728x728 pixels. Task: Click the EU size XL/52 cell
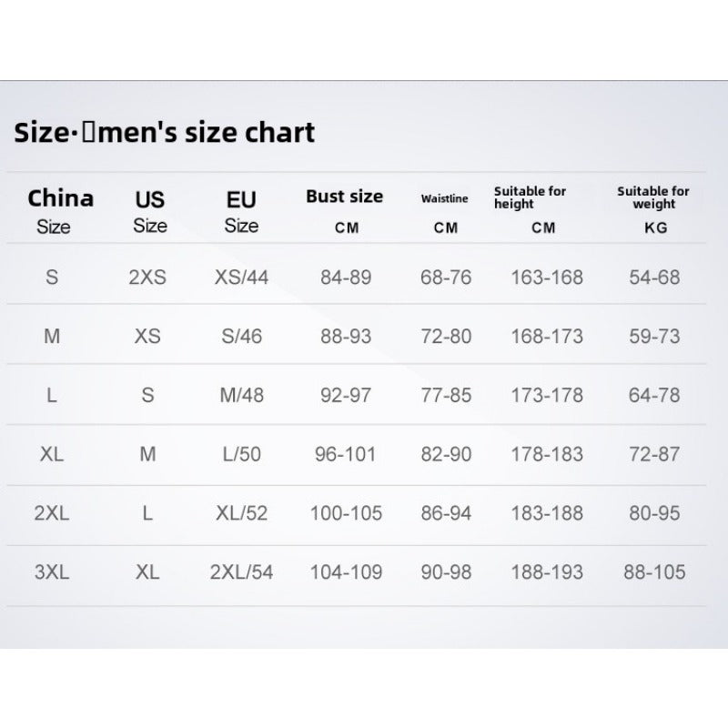point(241,513)
